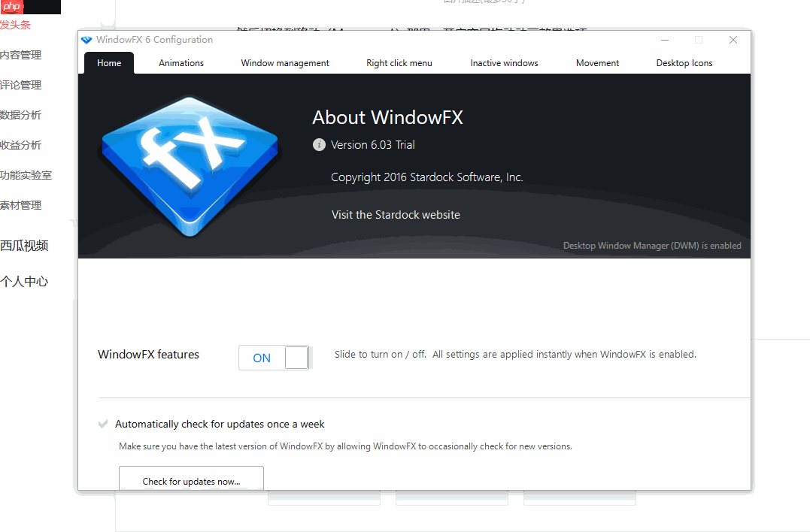The image size is (810, 532).
Task: Open the Visit the Stardock website link
Action: pos(396,214)
